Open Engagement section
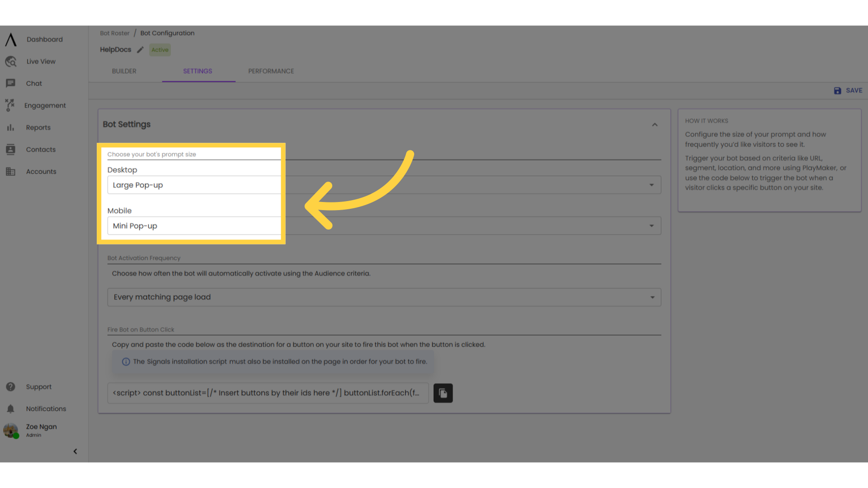The image size is (868, 488). [45, 105]
